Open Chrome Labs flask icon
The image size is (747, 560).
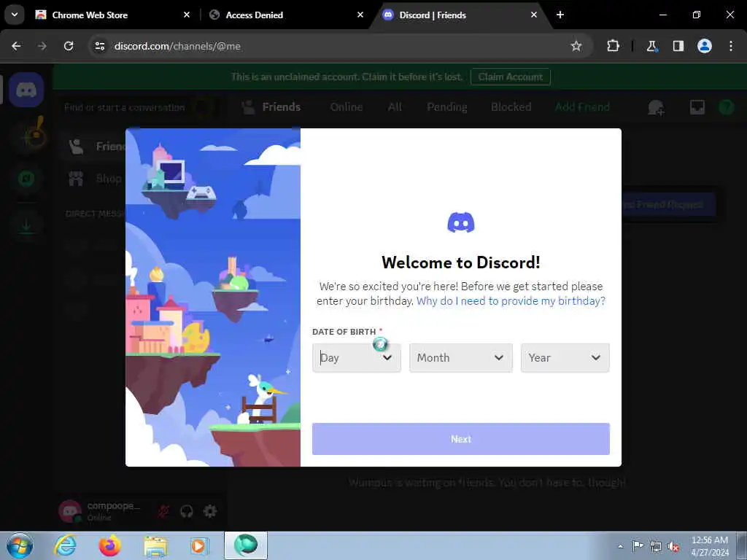tap(651, 46)
